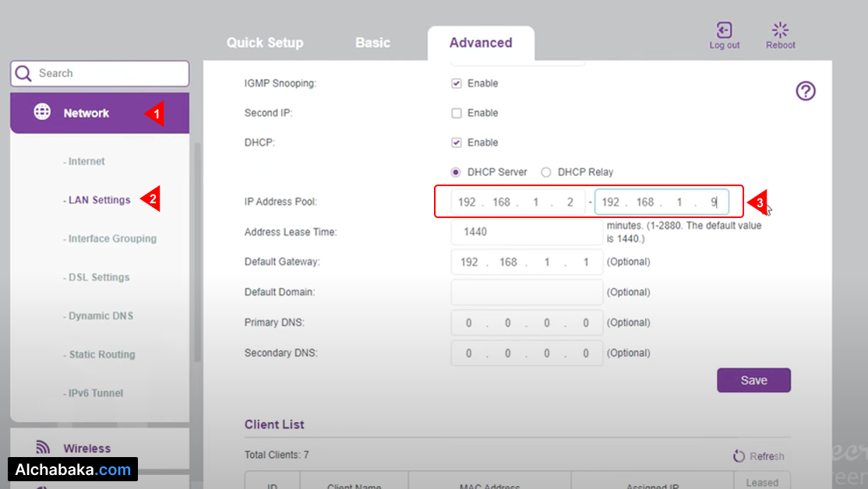The height and width of the screenshot is (489, 868).
Task: Disable the DHCP Enable checkbox
Action: pos(457,142)
